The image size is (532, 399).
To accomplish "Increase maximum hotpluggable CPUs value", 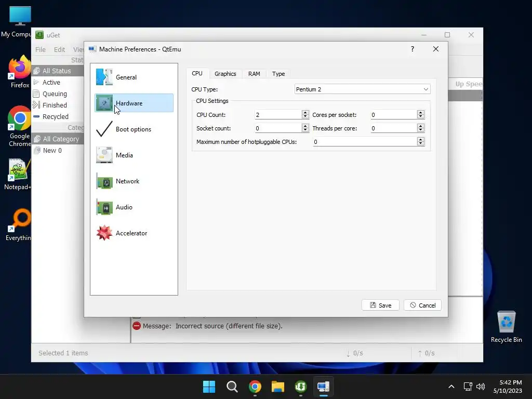I will [421, 139].
